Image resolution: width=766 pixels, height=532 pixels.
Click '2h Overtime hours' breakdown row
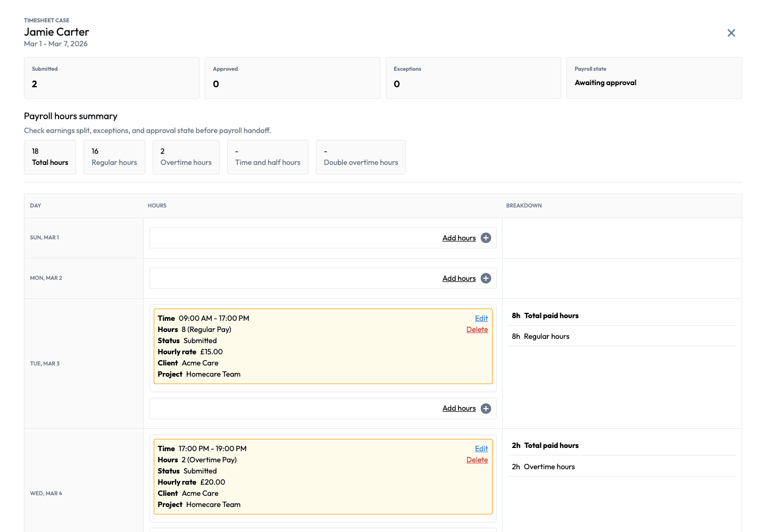coord(622,467)
